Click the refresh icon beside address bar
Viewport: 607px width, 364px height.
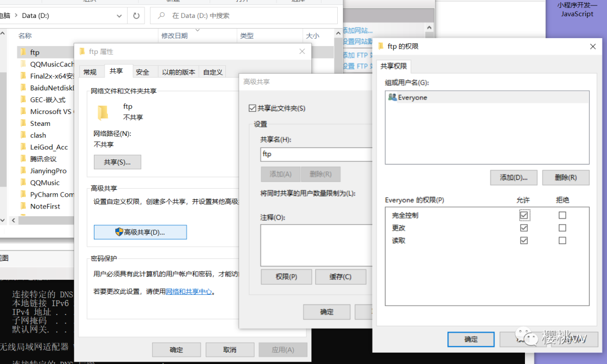[136, 16]
